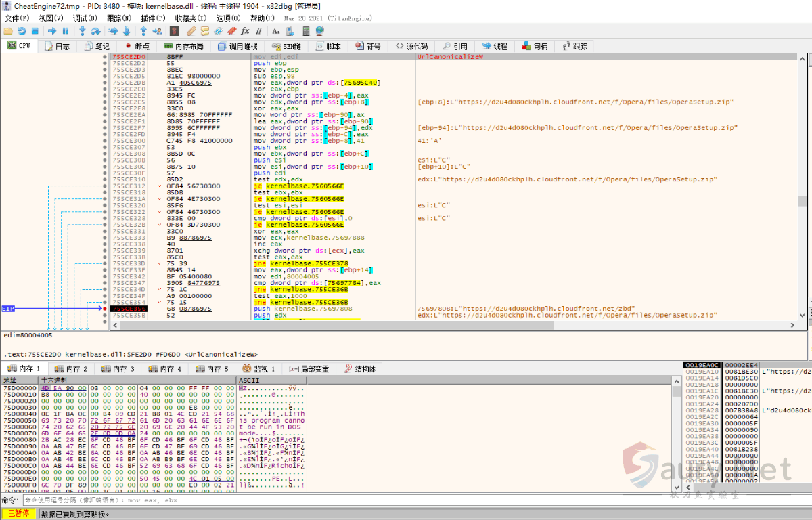812x520 pixels.
Task: Click the 已暂停 status label
Action: (x=18, y=514)
